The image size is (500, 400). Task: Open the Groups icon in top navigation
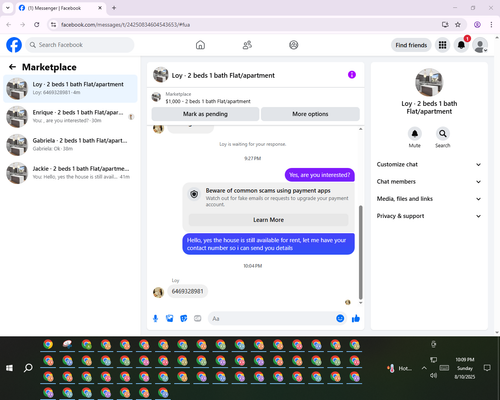pyautogui.click(x=294, y=45)
